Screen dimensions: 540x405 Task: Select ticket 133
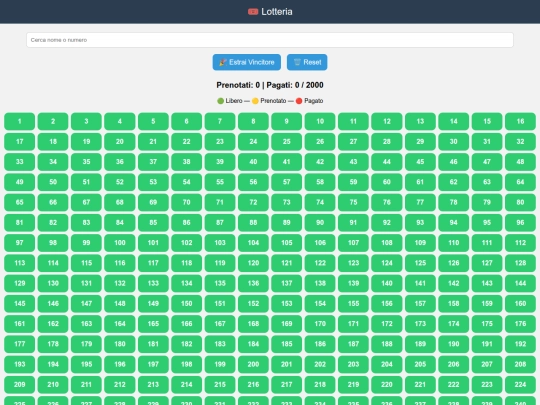click(x=153, y=283)
